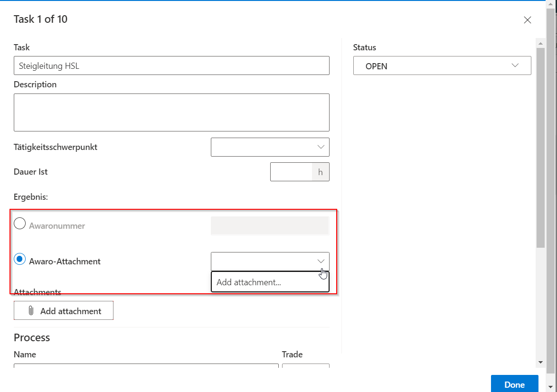This screenshot has width=557, height=392.
Task: Select the Awaronummer radio button
Action: [19, 224]
